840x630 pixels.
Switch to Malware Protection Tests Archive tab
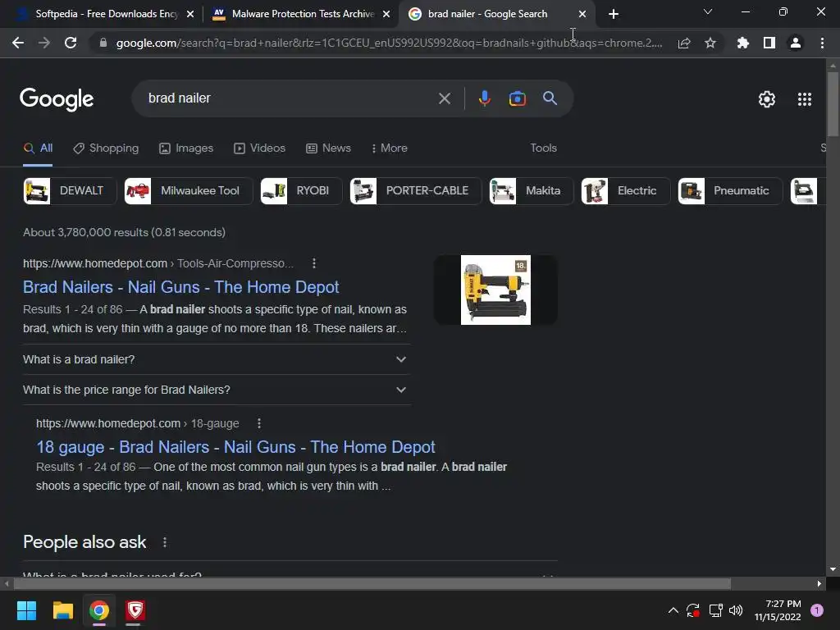pyautogui.click(x=303, y=14)
